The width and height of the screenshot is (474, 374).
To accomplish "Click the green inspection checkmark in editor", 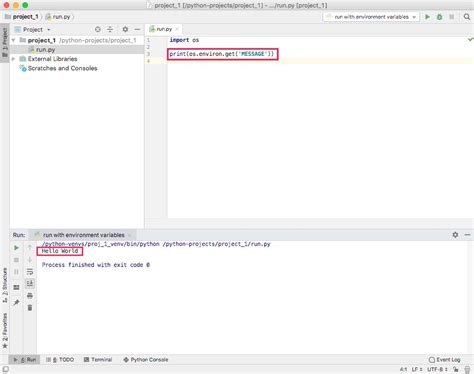I will [x=470, y=40].
